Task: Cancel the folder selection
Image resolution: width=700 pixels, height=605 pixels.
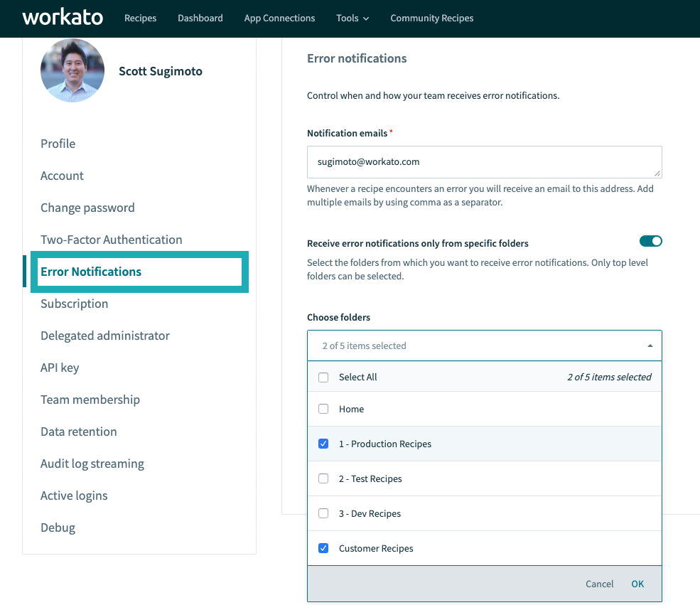Action: pos(599,584)
